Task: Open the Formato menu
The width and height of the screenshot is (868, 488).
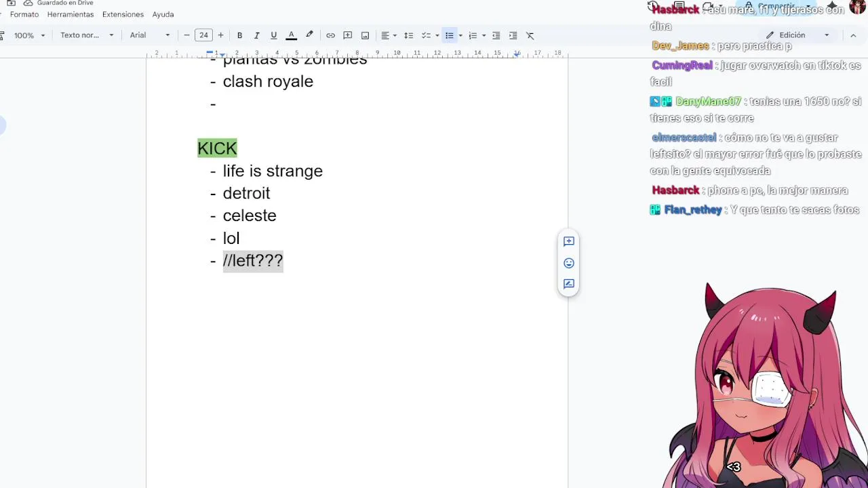Action: tap(24, 14)
